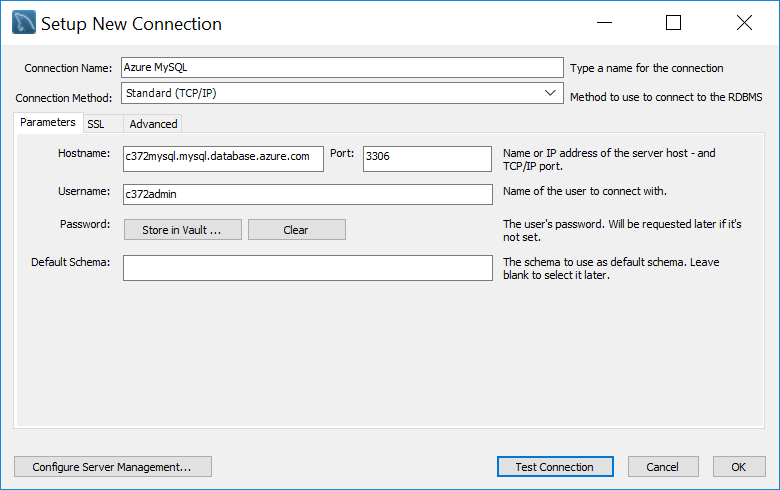
Task: Click 'Type a name for the connection' hint
Action: [x=647, y=68]
